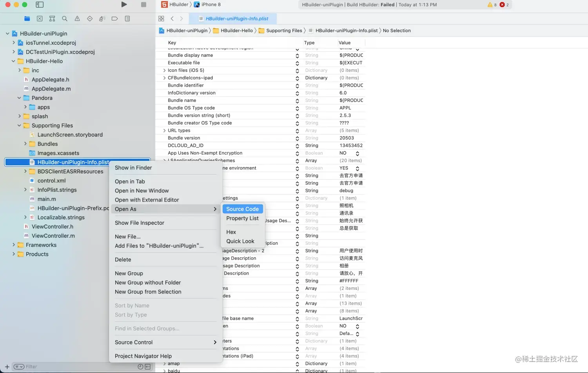The width and height of the screenshot is (588, 373).
Task: Choose the iPhone 8 destination
Action: [x=207, y=5]
